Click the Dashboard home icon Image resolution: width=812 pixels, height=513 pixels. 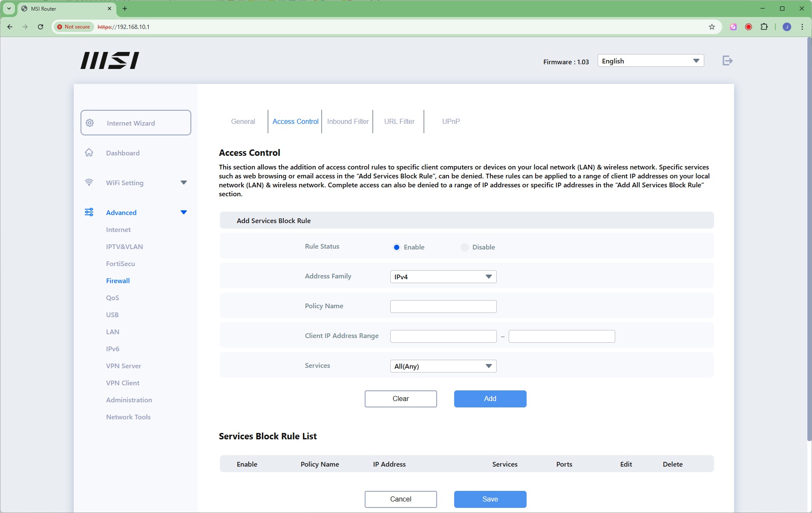pos(89,152)
